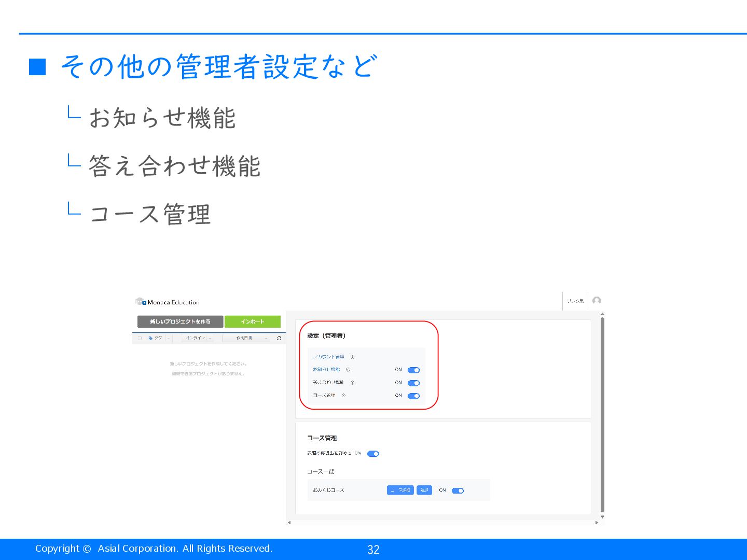747x560 pixels.
Task: Toggle the お知らせ機能 switch off
Action: coord(413,370)
